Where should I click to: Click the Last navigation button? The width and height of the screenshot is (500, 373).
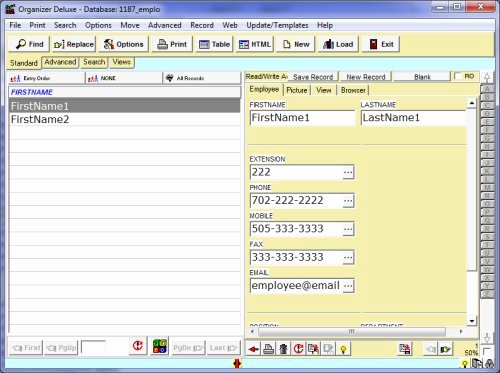(223, 348)
